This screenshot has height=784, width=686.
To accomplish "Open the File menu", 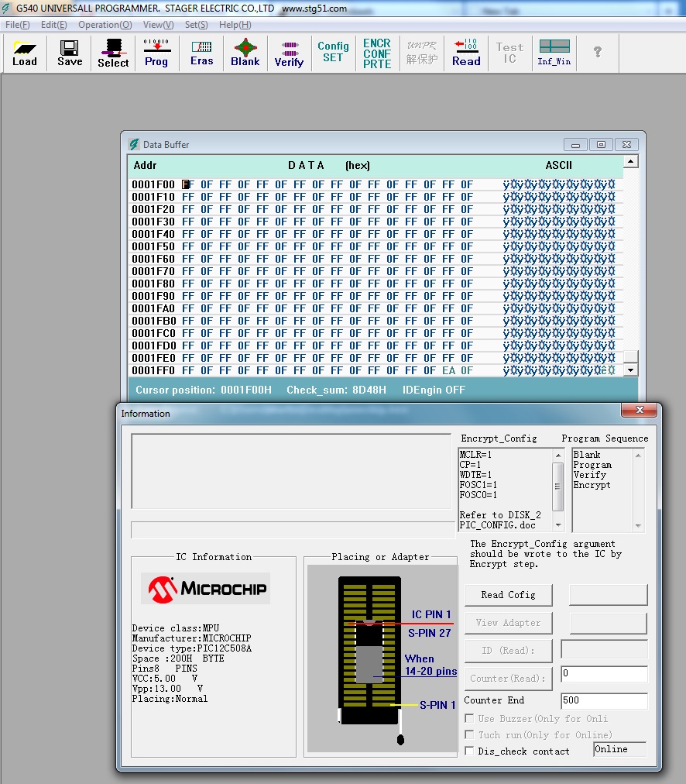I will point(17,25).
